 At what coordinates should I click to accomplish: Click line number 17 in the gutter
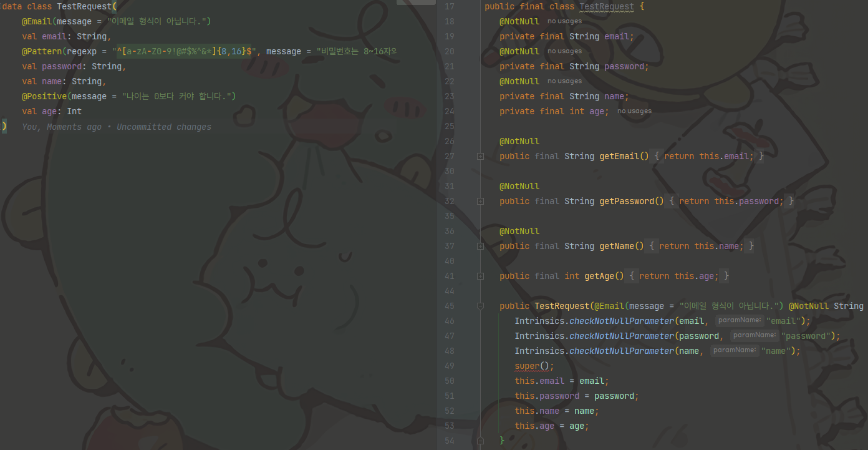[x=450, y=6]
